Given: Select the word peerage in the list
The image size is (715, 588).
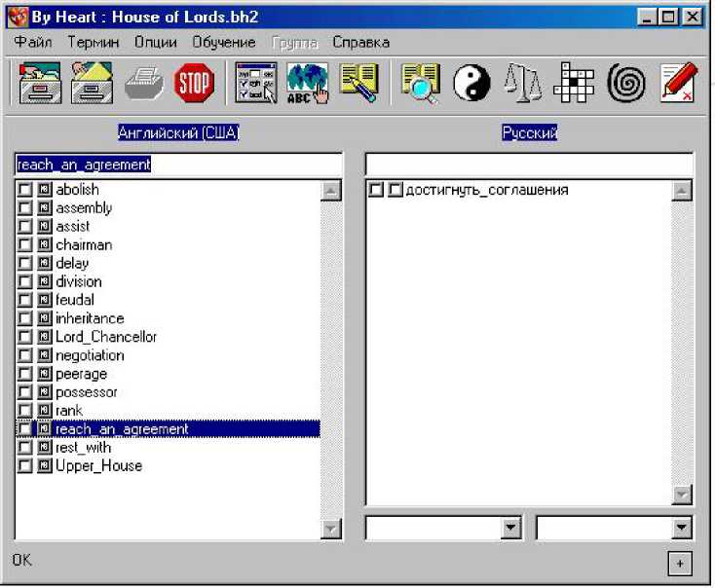Looking at the screenshot, I should [x=81, y=374].
